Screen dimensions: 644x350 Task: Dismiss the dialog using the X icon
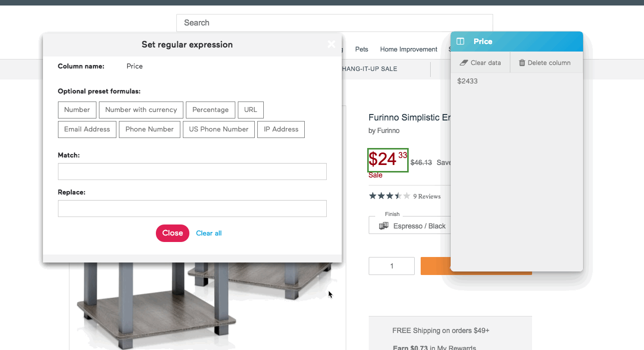(331, 44)
